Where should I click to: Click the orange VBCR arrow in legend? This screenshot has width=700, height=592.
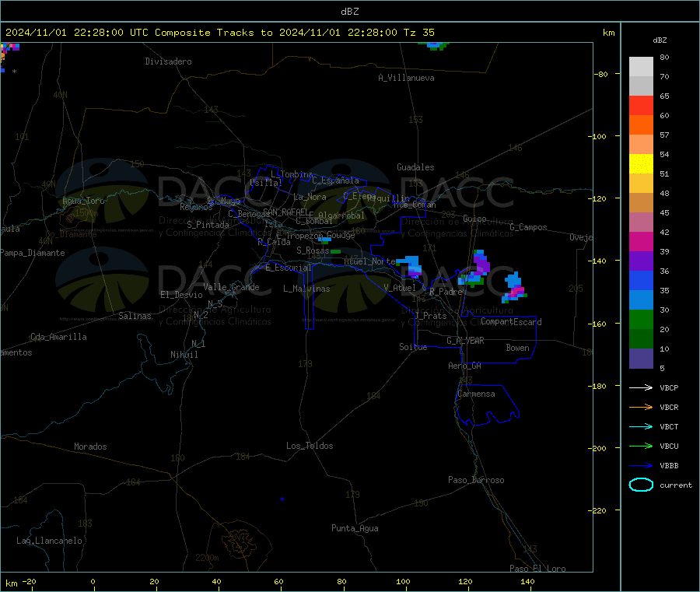point(641,407)
